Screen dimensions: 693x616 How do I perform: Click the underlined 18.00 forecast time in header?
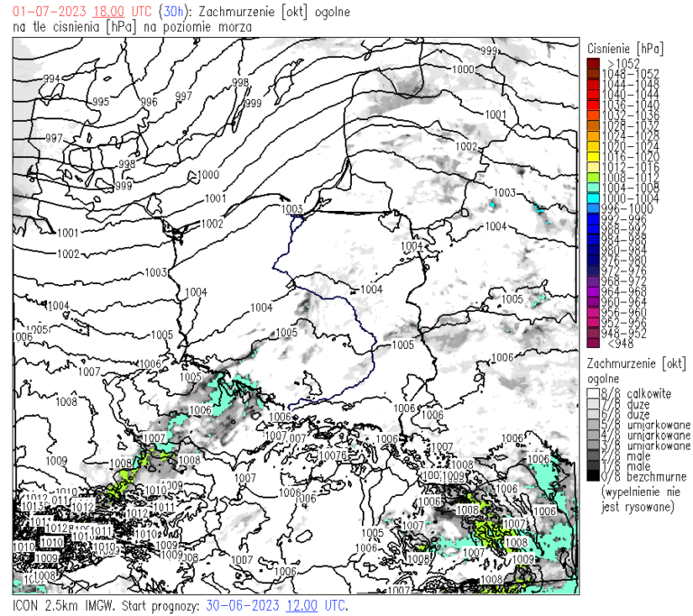(x=108, y=12)
